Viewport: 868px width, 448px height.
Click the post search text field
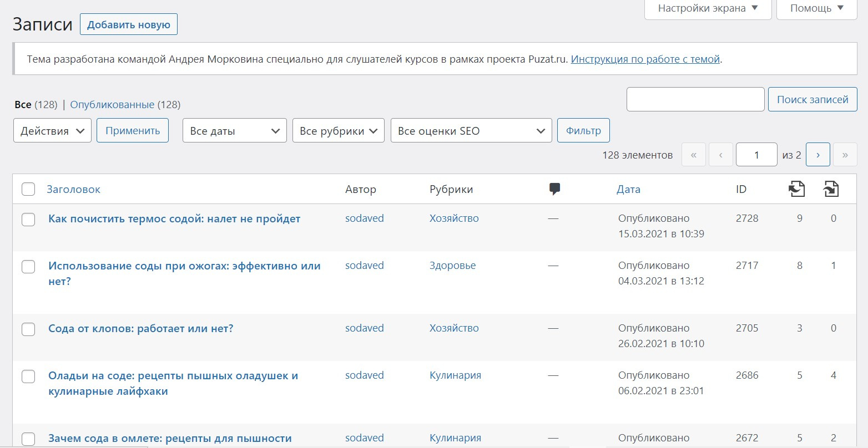click(x=695, y=99)
